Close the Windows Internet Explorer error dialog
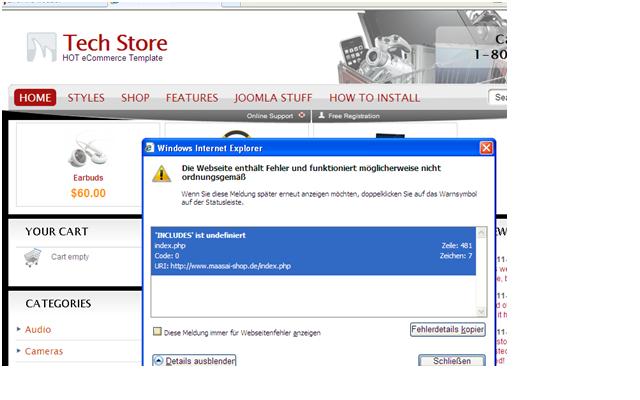 [486, 148]
